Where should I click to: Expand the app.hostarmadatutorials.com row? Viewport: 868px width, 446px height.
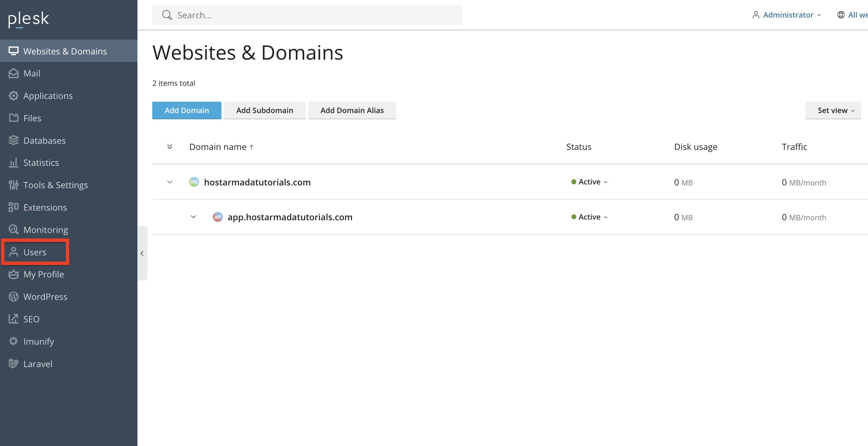[193, 217]
